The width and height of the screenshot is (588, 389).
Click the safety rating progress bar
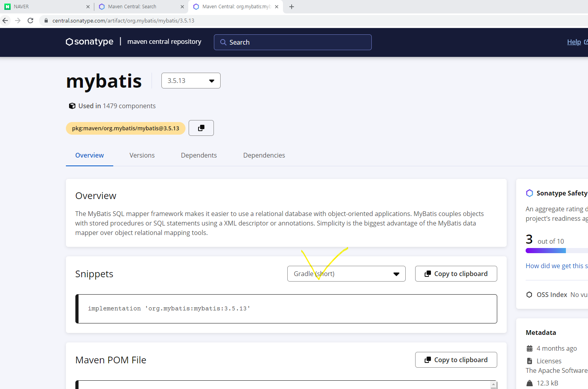pyautogui.click(x=557, y=251)
